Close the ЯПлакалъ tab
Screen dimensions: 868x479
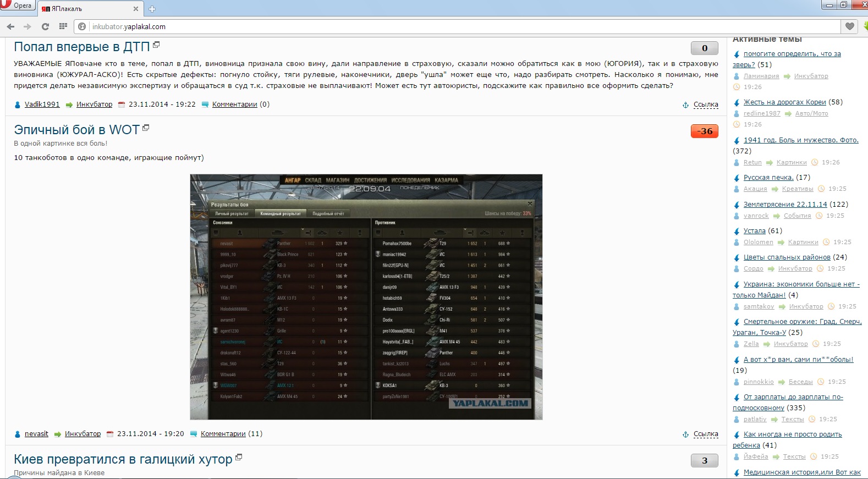(x=136, y=9)
